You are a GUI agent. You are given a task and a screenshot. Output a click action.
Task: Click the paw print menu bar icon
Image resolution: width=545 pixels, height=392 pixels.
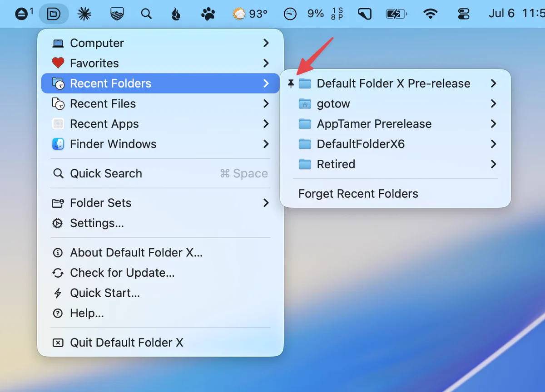[x=208, y=14]
